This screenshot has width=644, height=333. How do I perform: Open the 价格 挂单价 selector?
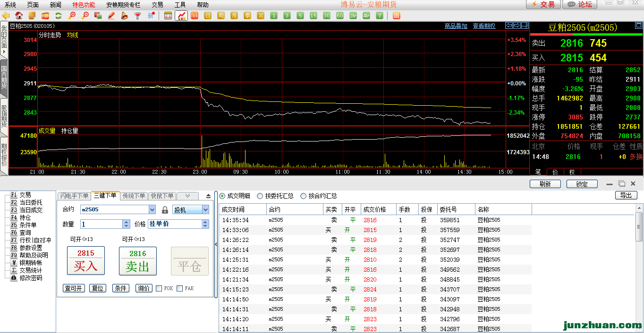[178, 224]
